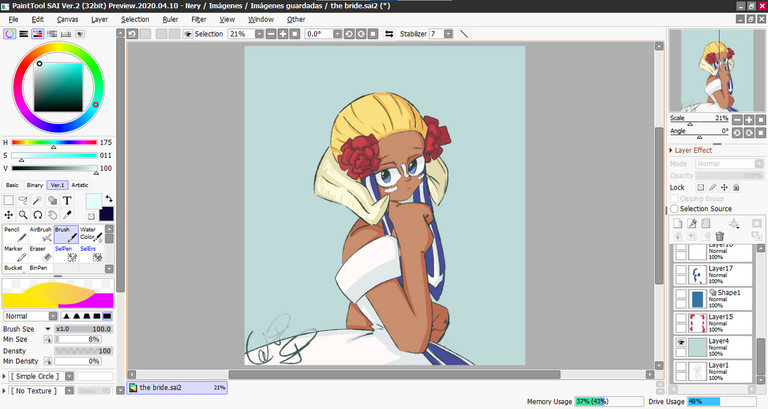
Task: Select the Rotate view tool
Action: tap(38, 215)
